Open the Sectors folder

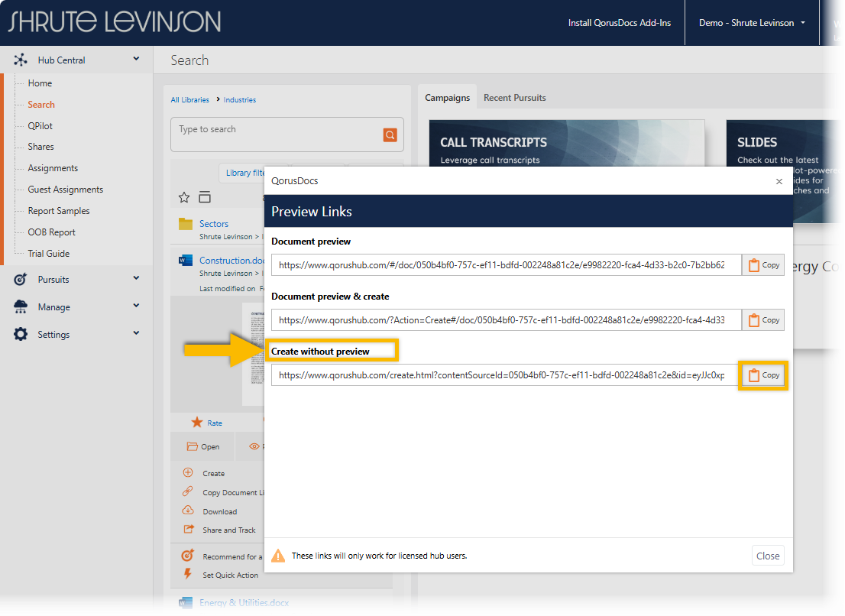click(x=213, y=224)
